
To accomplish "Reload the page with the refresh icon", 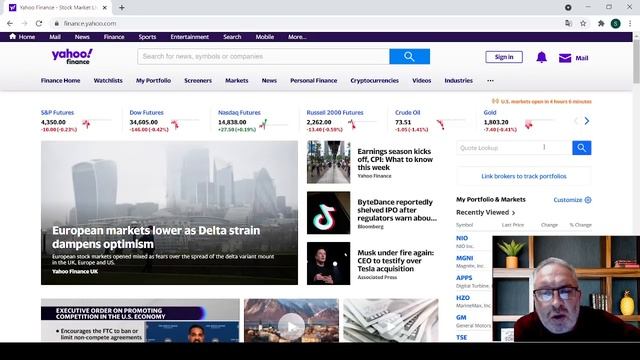I will 39,24.
